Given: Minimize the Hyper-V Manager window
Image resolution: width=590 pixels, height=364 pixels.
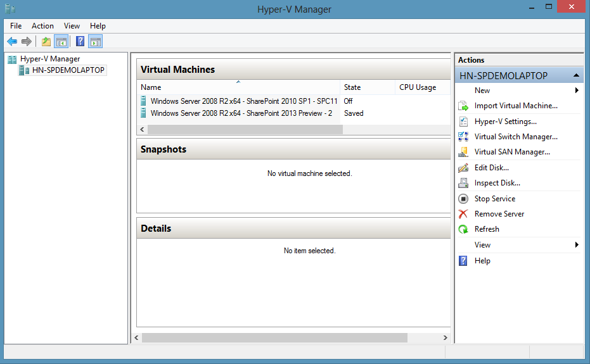Looking at the screenshot, I should point(532,7).
